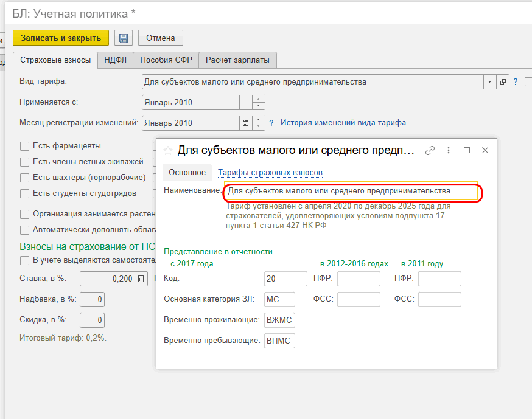Open calendar for registration month field
The width and height of the screenshot is (532, 419).
pyautogui.click(x=246, y=123)
